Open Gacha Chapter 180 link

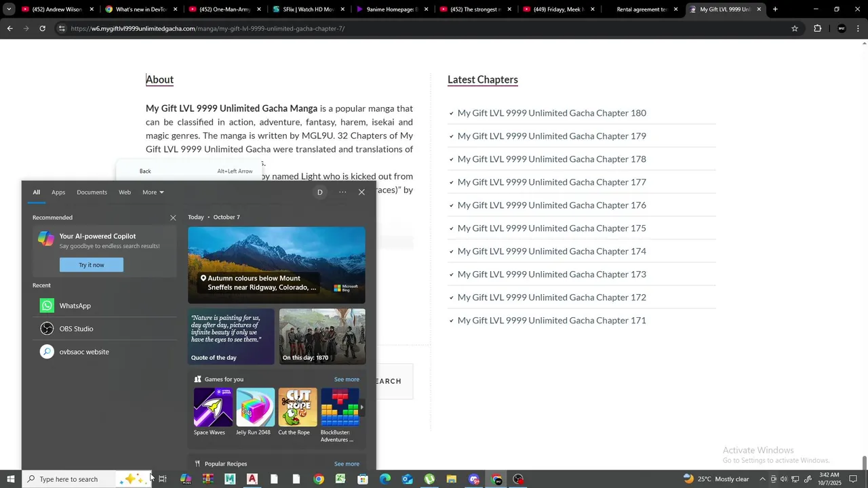coord(552,113)
